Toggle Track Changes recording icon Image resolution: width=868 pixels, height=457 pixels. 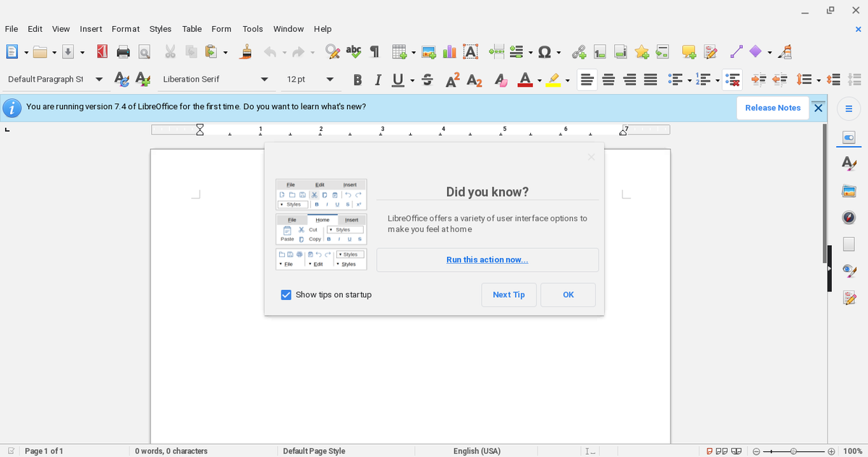pyautogui.click(x=710, y=51)
